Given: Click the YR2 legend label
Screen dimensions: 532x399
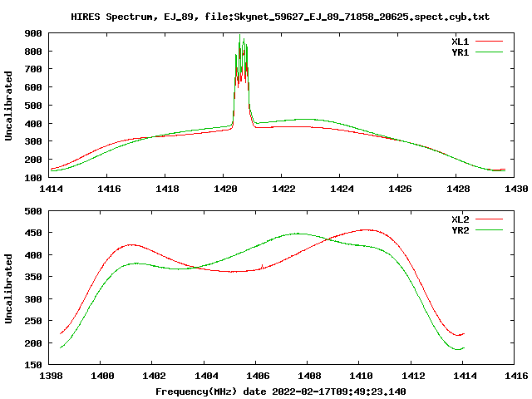Looking at the screenshot, I should click(460, 230).
